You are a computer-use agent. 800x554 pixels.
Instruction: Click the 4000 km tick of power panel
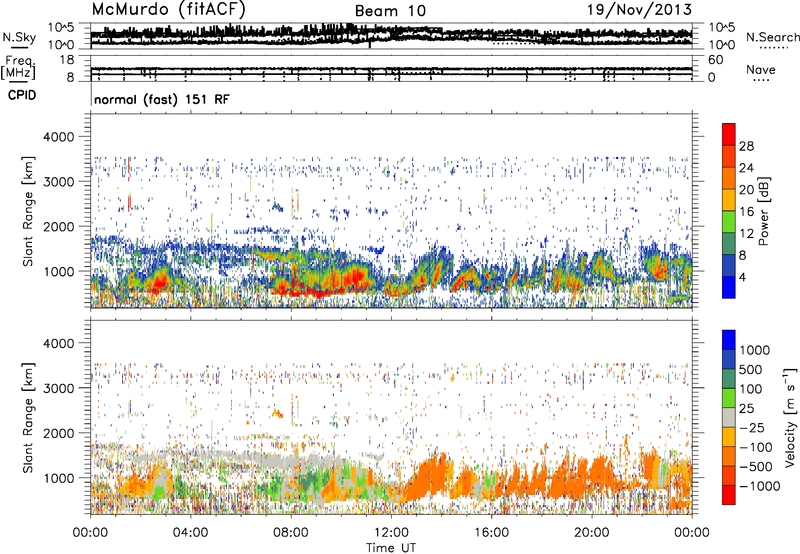pyautogui.click(x=59, y=137)
